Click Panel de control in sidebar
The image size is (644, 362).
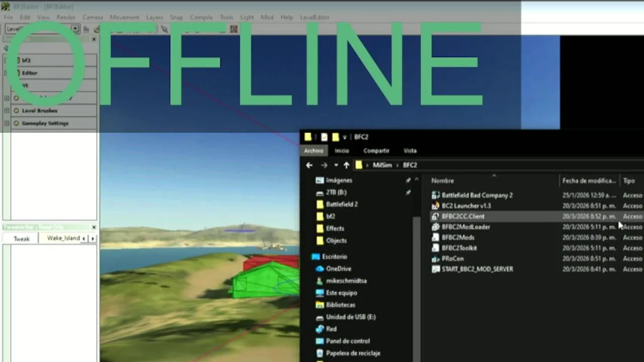348,341
